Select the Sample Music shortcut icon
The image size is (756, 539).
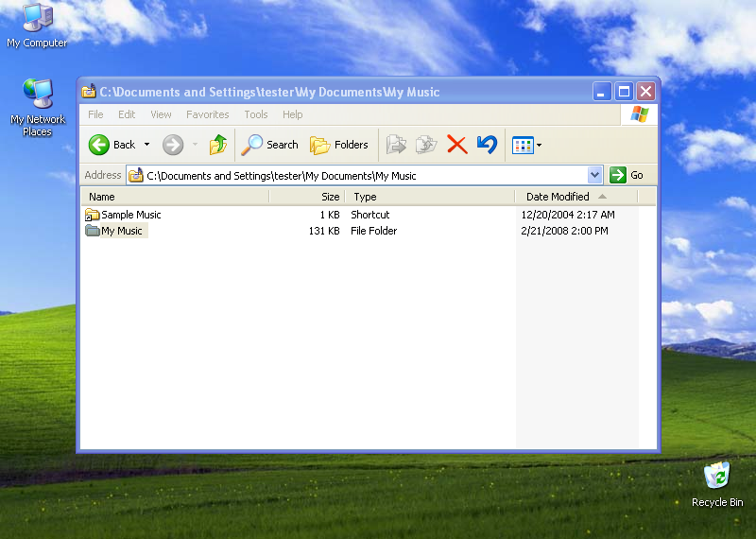tap(92, 215)
